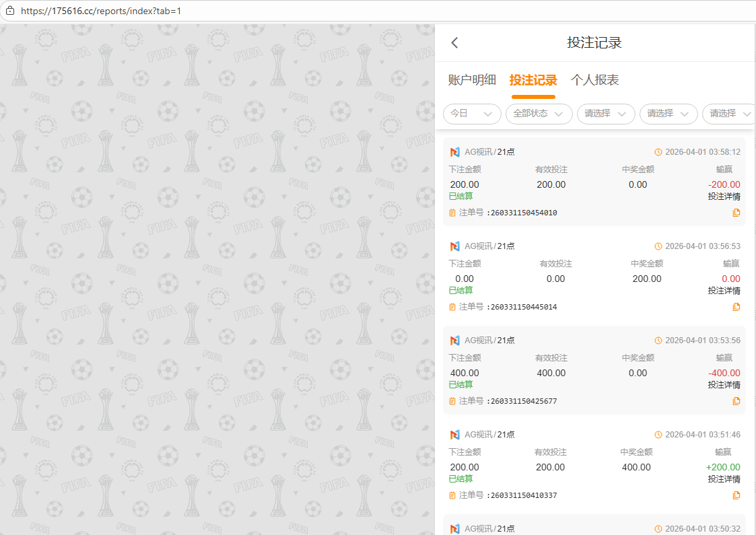This screenshot has height=535, width=756.
Task: Expand the 全部状态 status filter
Action: coord(539,114)
